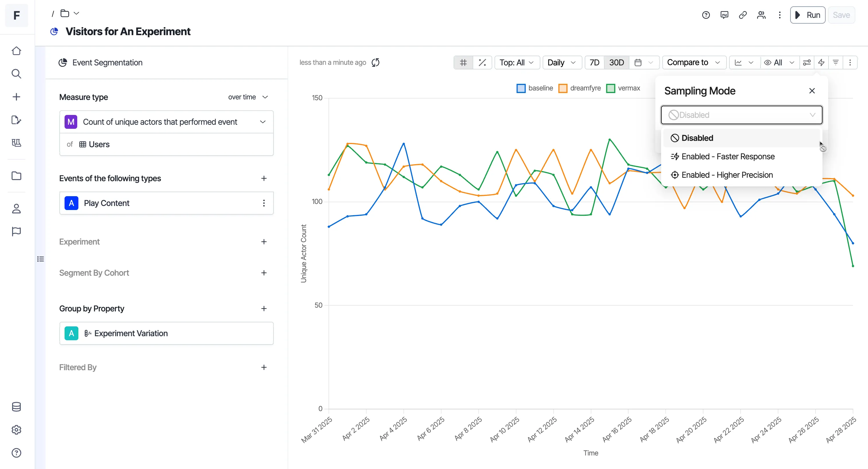Click the Run button

coord(808,15)
